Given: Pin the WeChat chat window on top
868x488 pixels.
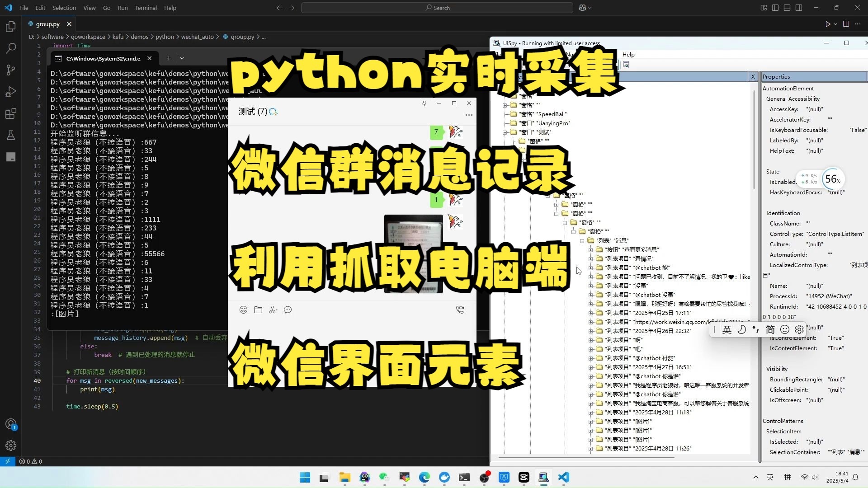Looking at the screenshot, I should 424,103.
